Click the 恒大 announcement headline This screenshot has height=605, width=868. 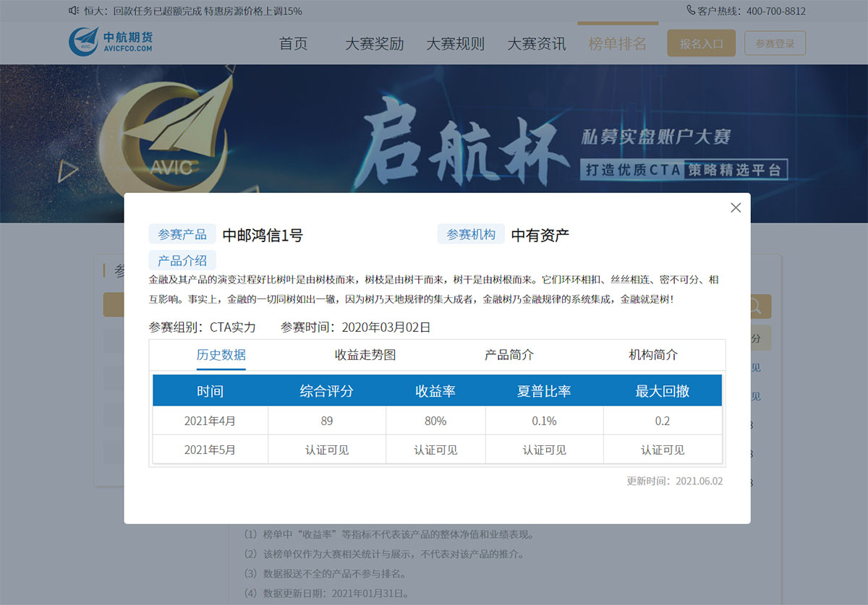pyautogui.click(x=193, y=11)
